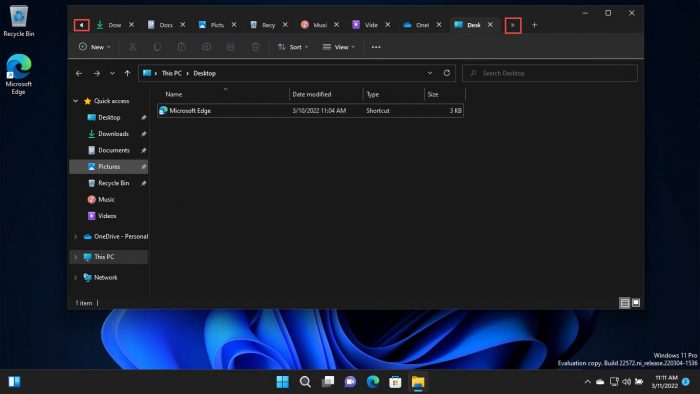Open the View options dropdown
Screen dimensions: 700x394
tap(339, 47)
